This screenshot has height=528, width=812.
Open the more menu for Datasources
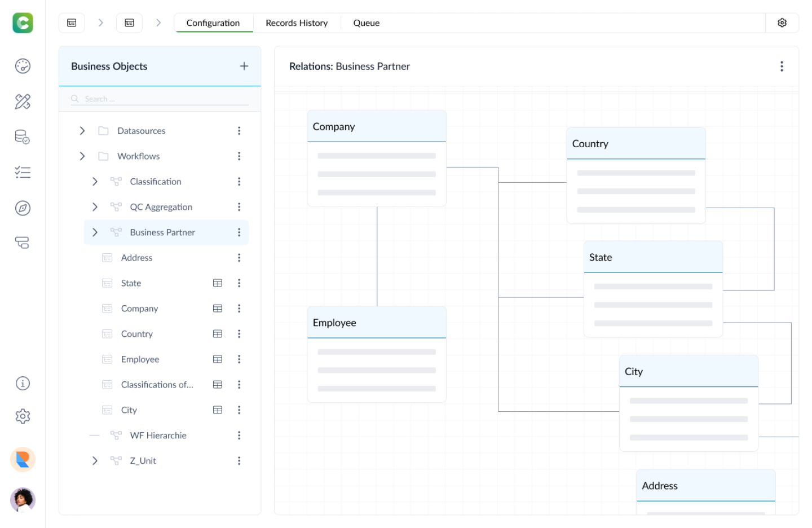point(239,131)
